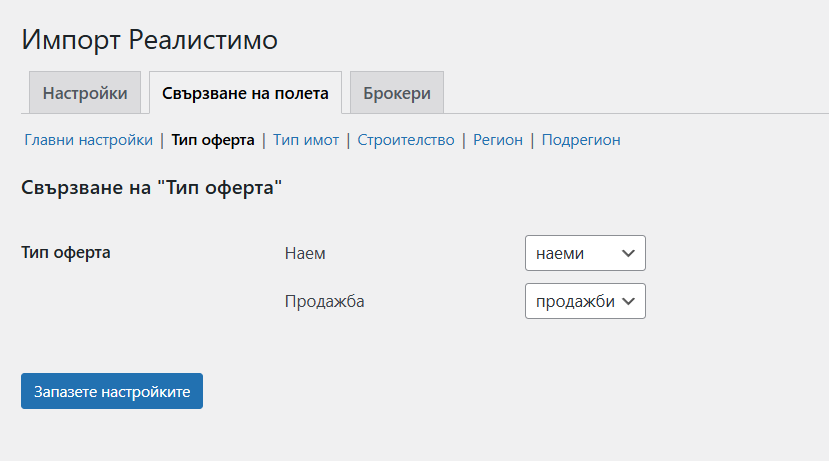Switch to the Брокери tab
Image resolution: width=829 pixels, height=461 pixels.
coord(397,93)
